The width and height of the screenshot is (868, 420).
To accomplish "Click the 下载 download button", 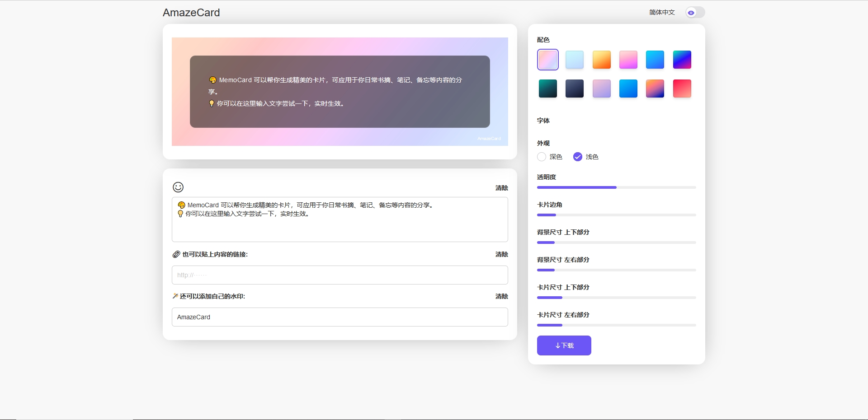I will [x=564, y=345].
